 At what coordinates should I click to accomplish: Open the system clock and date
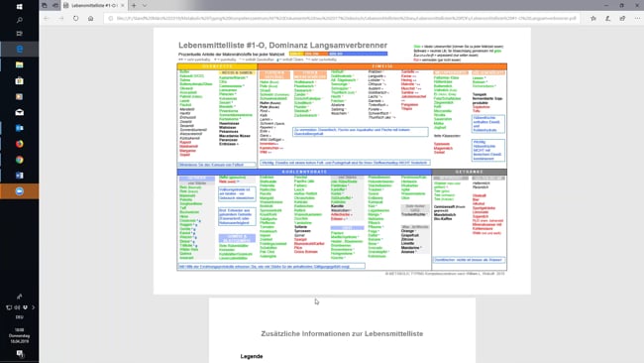[19, 335]
